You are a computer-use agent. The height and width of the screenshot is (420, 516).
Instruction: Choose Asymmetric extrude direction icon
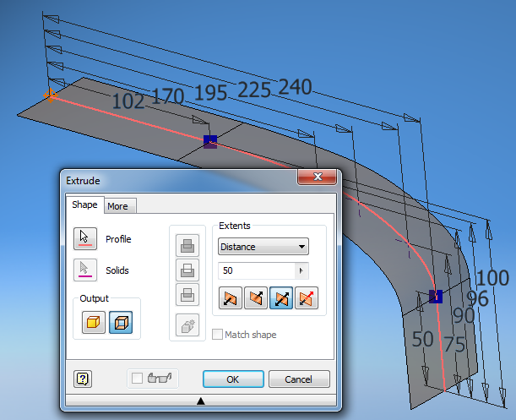point(307,297)
